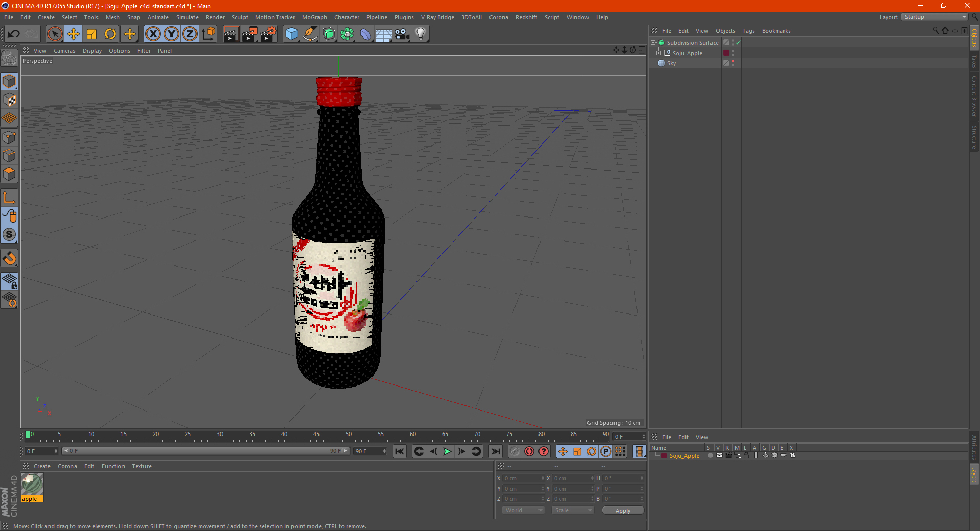Go to end of animation
The height and width of the screenshot is (531, 980).
coord(495,451)
